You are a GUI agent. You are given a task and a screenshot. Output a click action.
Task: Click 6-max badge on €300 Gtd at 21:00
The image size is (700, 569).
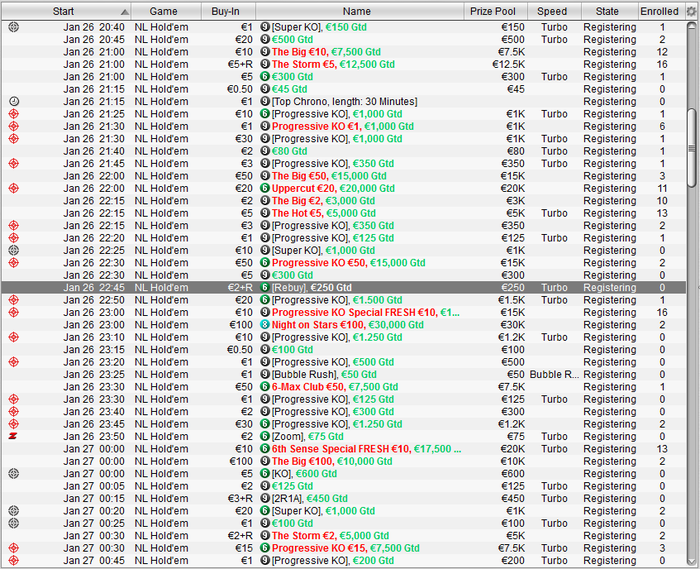pyautogui.click(x=265, y=77)
